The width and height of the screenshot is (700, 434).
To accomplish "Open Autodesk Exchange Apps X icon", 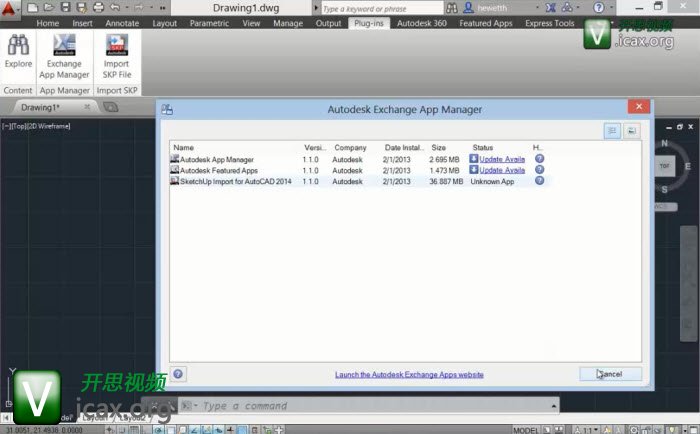I will [551, 8].
